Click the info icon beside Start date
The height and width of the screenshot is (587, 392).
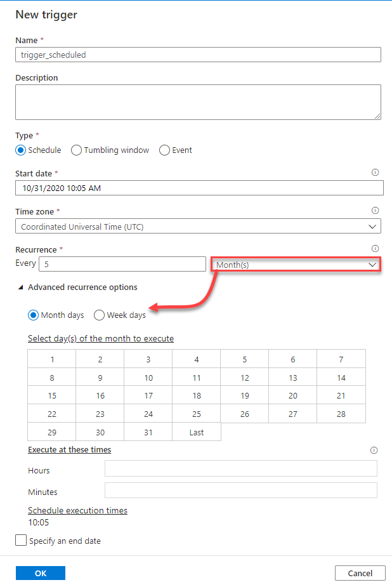(x=375, y=172)
